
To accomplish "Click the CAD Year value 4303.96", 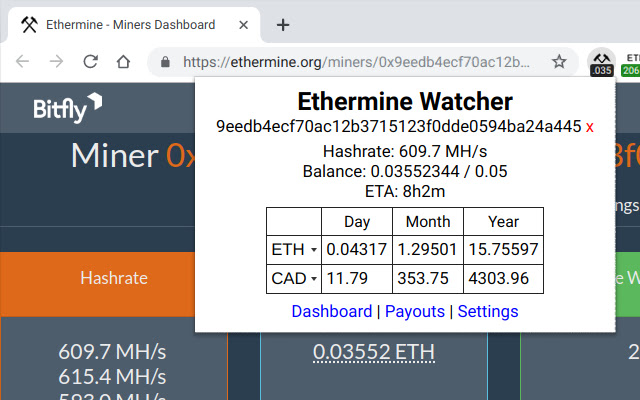I will click(498, 279).
